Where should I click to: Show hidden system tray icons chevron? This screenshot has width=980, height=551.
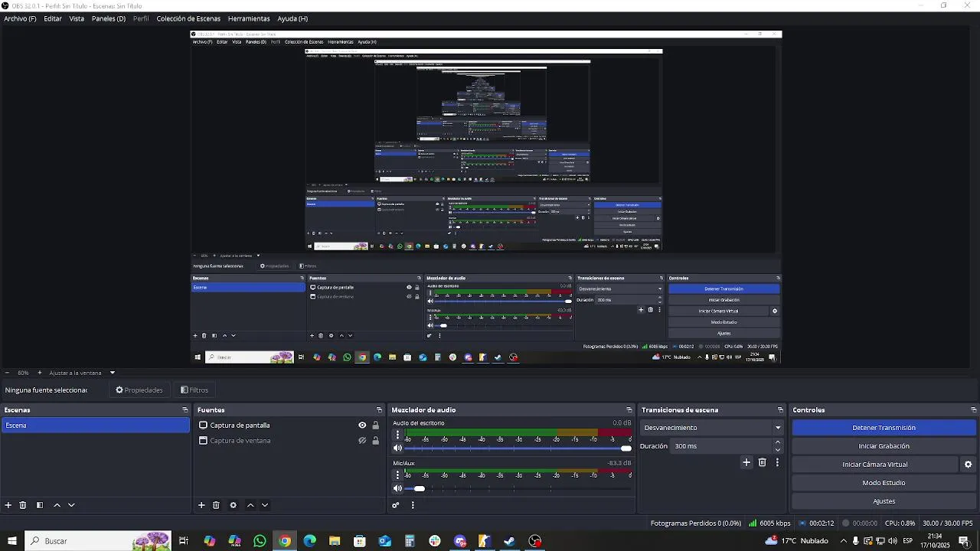point(844,541)
